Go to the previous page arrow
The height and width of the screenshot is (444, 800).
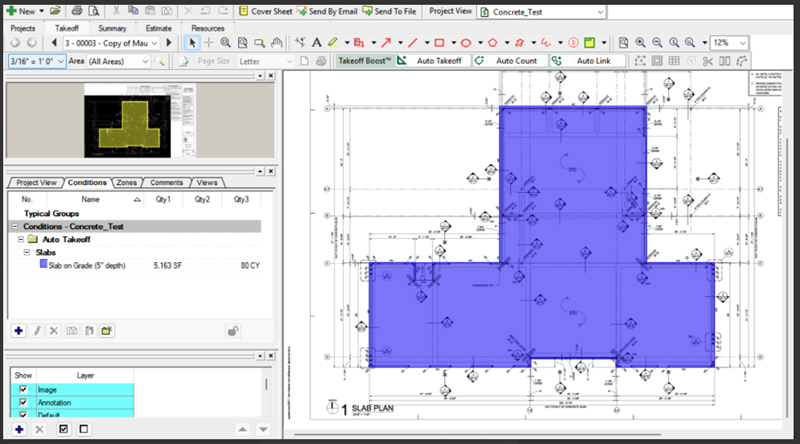(x=54, y=43)
